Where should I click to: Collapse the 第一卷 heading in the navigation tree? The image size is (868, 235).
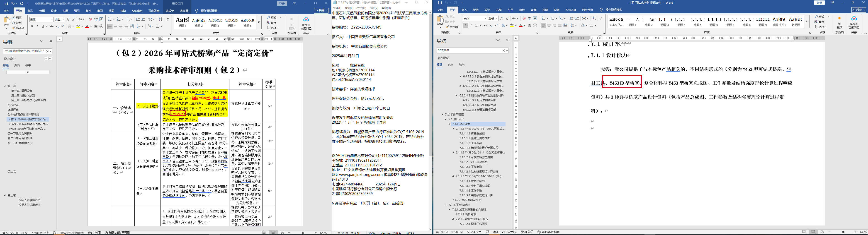pyautogui.click(x=5, y=86)
